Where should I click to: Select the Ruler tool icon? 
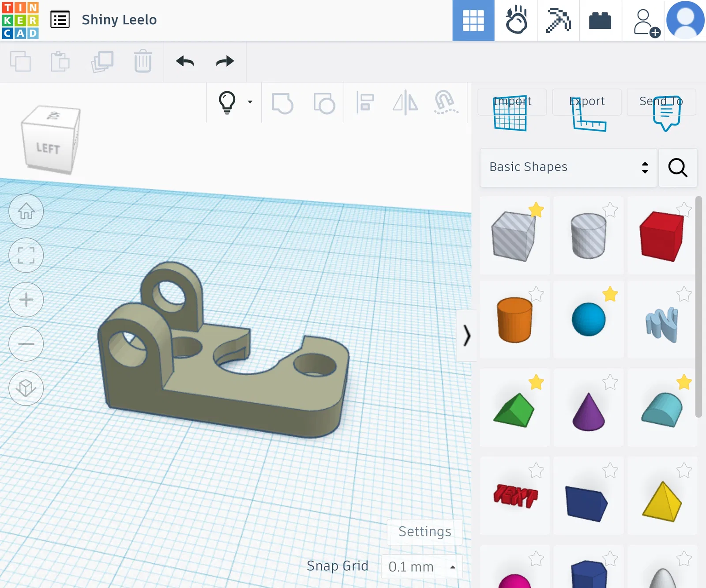click(589, 115)
